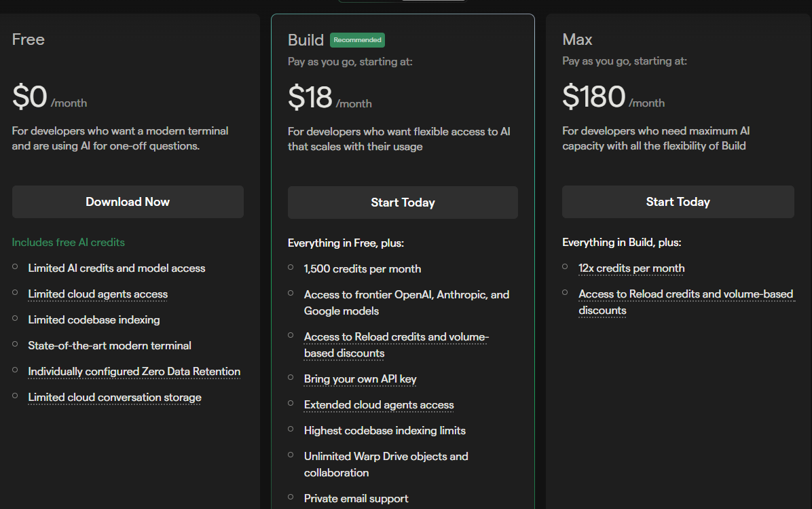Click the bullet beside "1,500 credits per month"
Image resolution: width=812 pixels, height=509 pixels.
coord(291,266)
